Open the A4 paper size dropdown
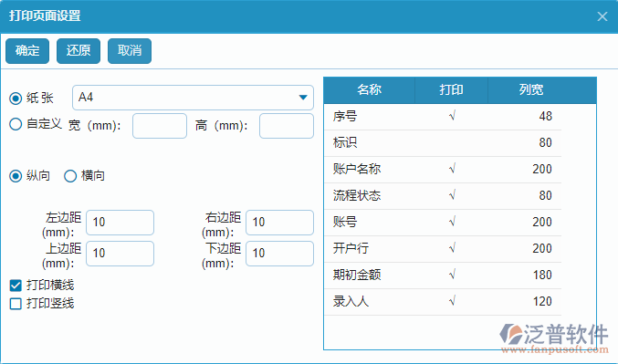Image resolution: width=618 pixels, height=364 pixels. pyautogui.click(x=194, y=98)
